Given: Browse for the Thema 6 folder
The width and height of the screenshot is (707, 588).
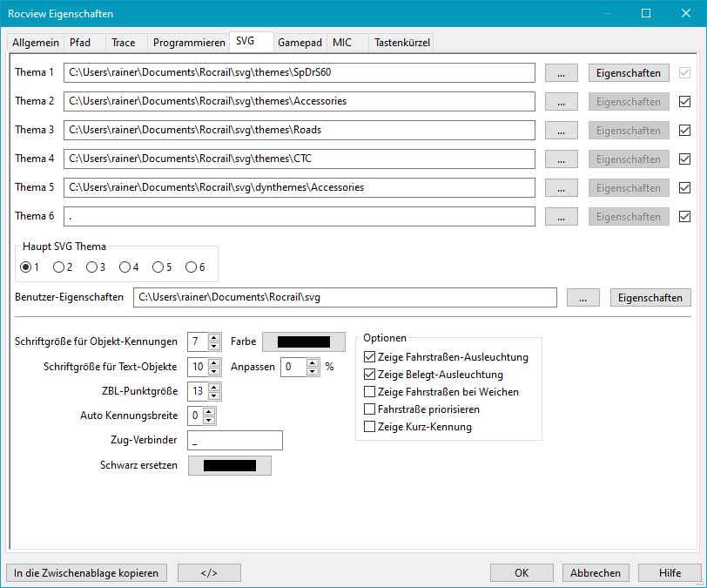Looking at the screenshot, I should [x=561, y=217].
